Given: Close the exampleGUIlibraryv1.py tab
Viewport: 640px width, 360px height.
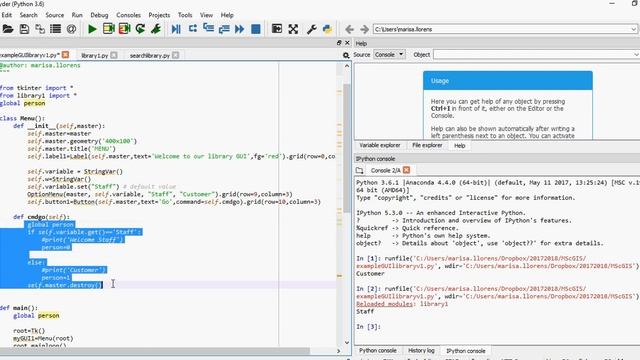Looking at the screenshot, I should (x=65, y=55).
